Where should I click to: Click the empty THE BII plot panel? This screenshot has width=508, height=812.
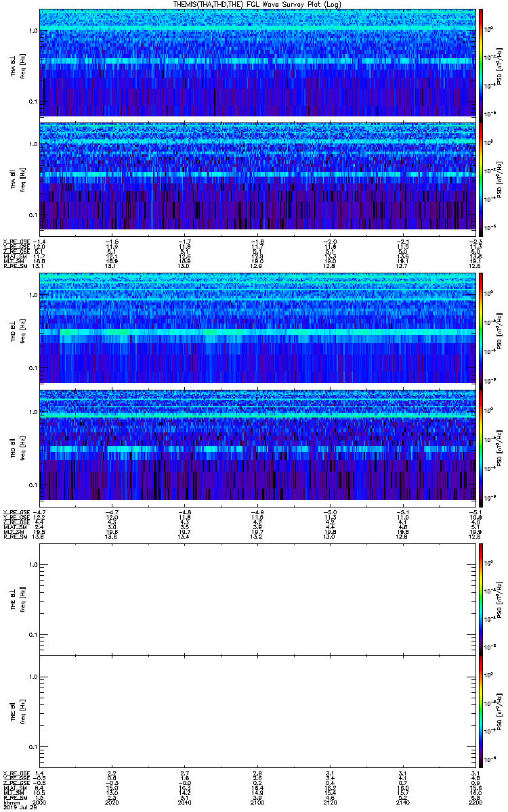click(x=257, y=710)
